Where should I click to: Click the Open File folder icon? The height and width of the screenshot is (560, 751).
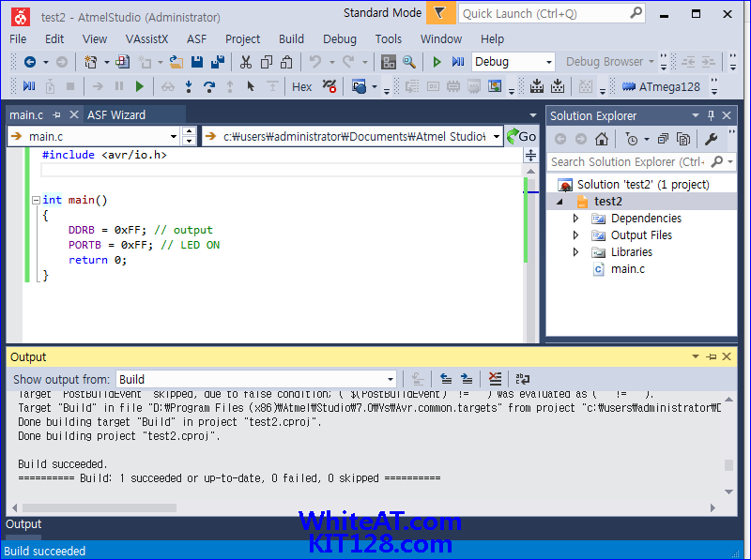[x=176, y=62]
